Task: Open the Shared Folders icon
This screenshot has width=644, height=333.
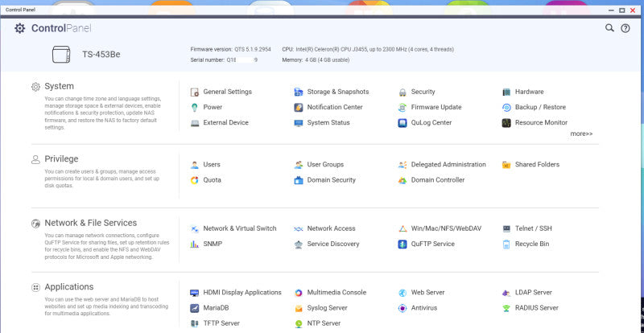Action: pos(506,165)
